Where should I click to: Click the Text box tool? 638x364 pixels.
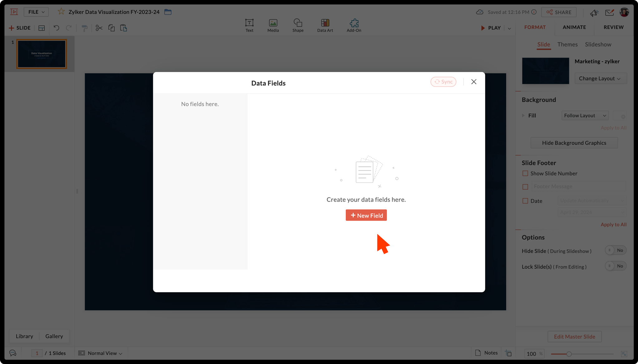pos(249,25)
